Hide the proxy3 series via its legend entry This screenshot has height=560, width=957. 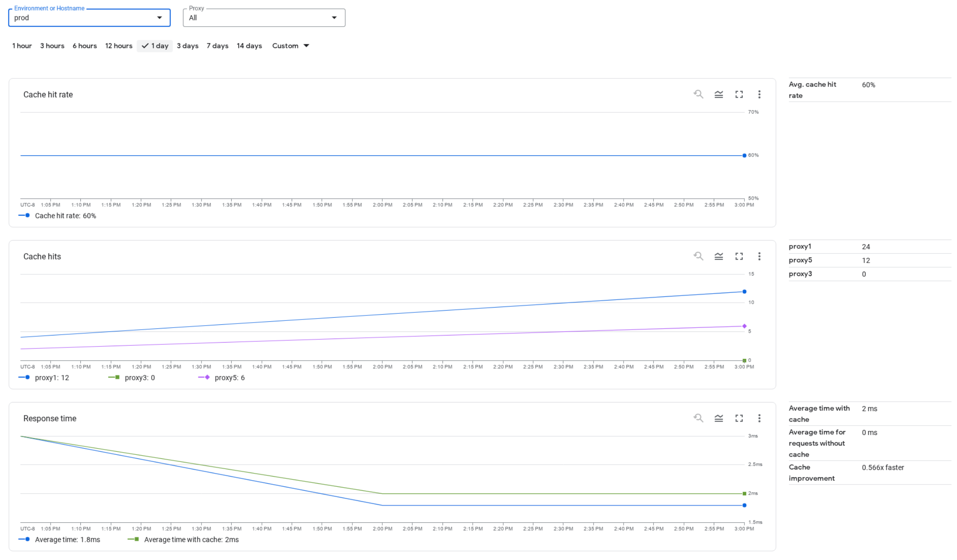tap(139, 378)
